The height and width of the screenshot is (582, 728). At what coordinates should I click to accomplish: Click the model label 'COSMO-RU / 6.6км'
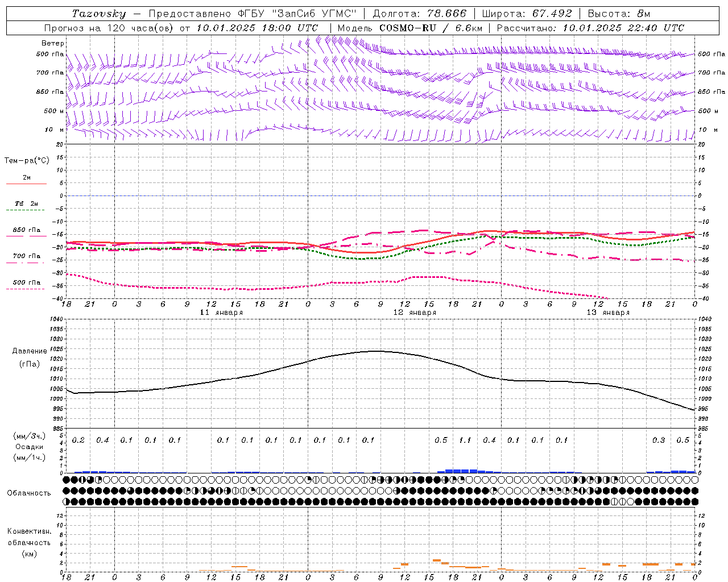[431, 28]
